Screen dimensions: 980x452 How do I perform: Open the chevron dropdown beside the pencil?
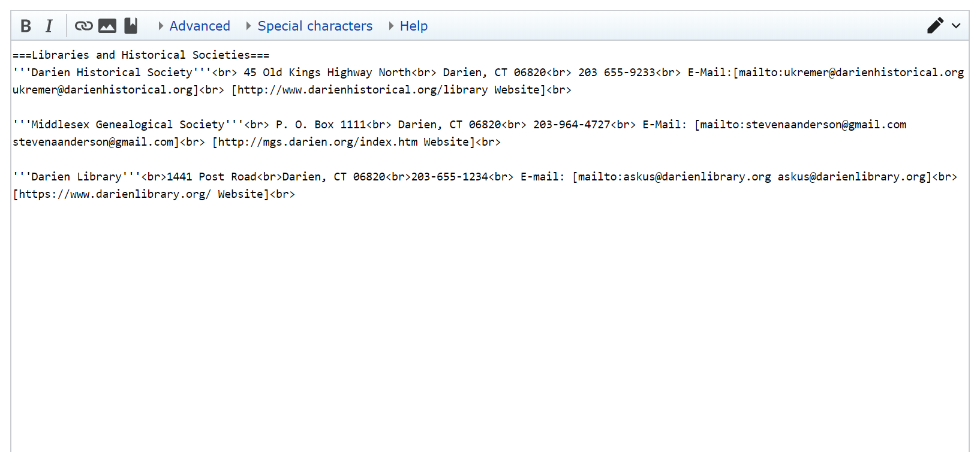click(x=956, y=26)
